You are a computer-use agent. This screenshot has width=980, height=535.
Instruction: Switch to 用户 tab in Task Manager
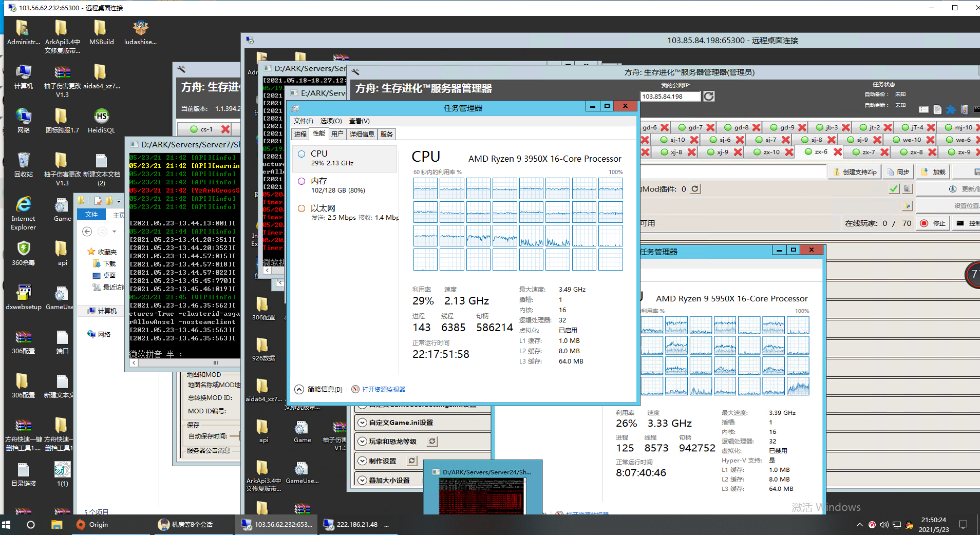(x=337, y=134)
